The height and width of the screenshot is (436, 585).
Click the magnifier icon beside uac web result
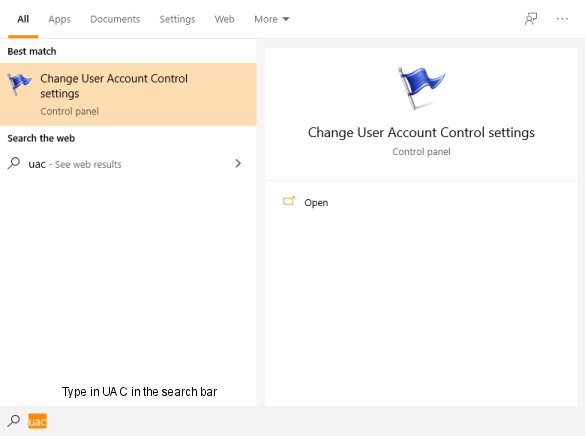14,163
